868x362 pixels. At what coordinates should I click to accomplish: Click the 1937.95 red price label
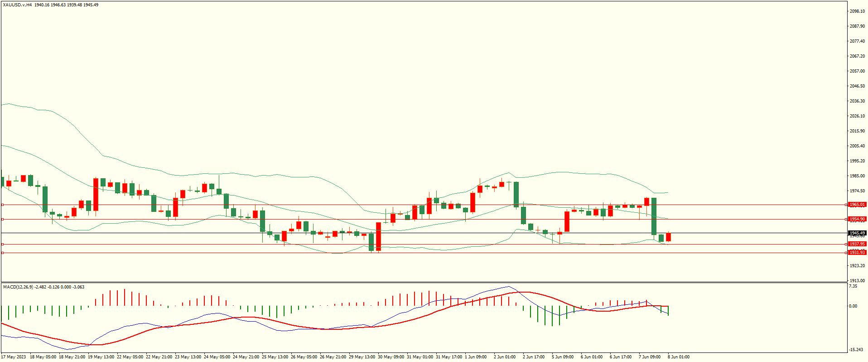(857, 244)
